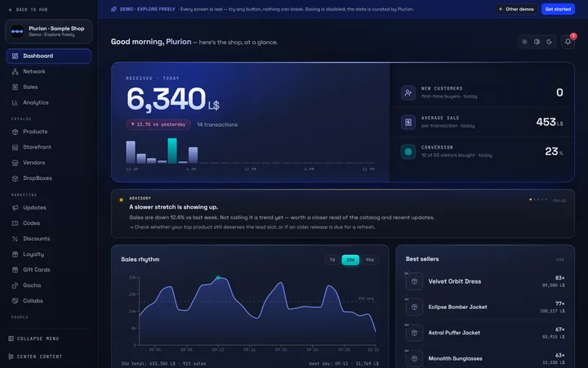Viewport: 588px width, 368px height.
Task: Click the New Customers icon
Action: [x=408, y=92]
